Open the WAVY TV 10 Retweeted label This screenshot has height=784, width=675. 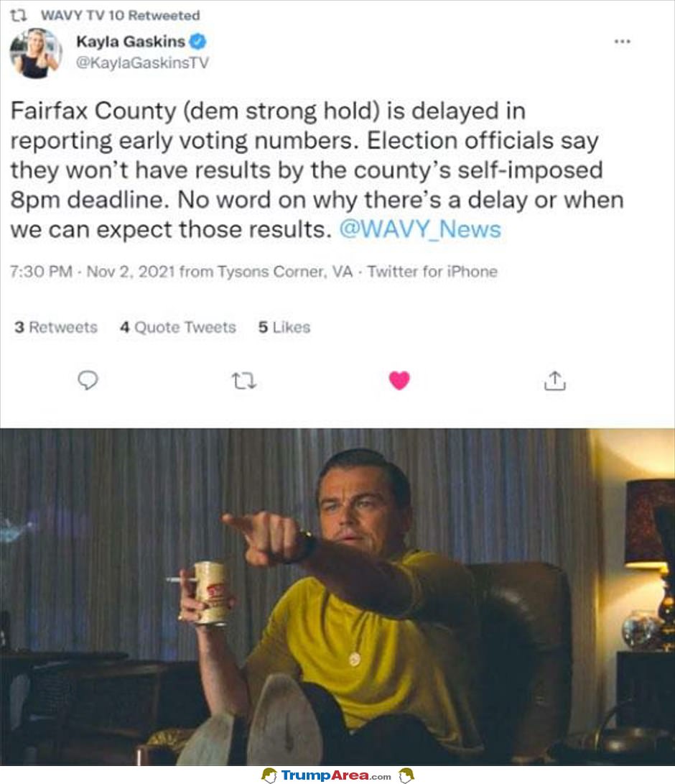click(x=121, y=16)
